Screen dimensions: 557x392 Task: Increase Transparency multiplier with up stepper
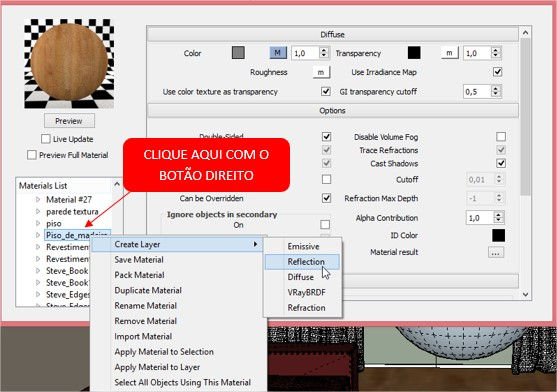(x=496, y=50)
